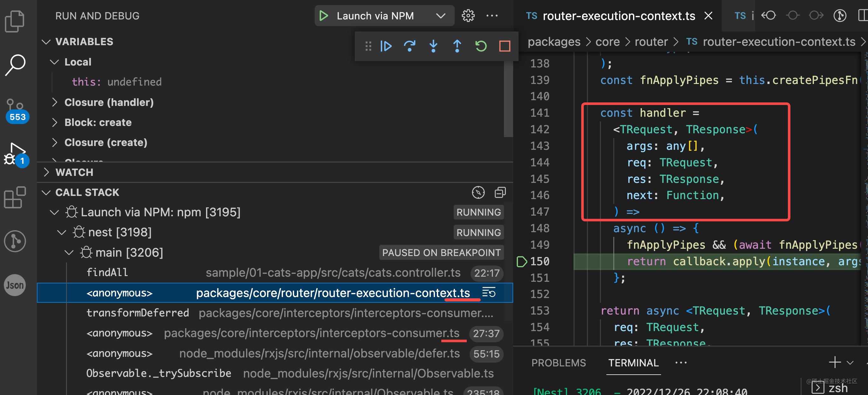
Task: Restart the debug session
Action: pos(481,46)
